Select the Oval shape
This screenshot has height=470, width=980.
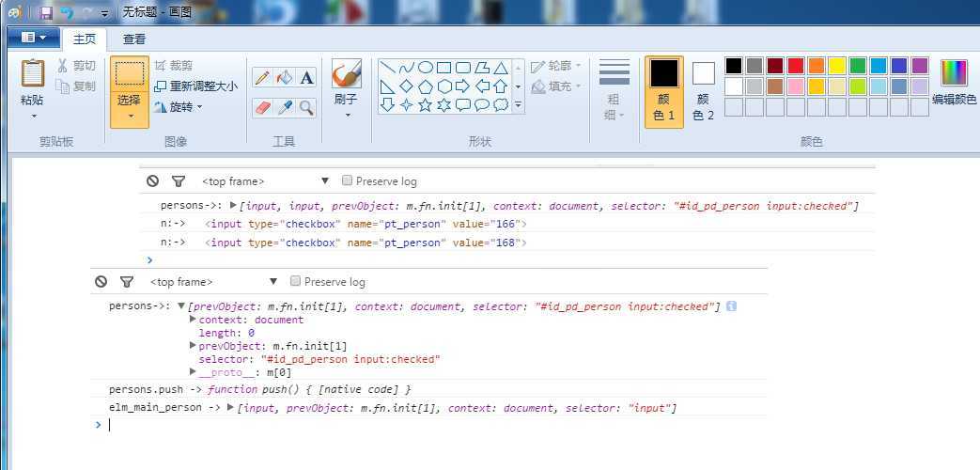pyautogui.click(x=425, y=68)
